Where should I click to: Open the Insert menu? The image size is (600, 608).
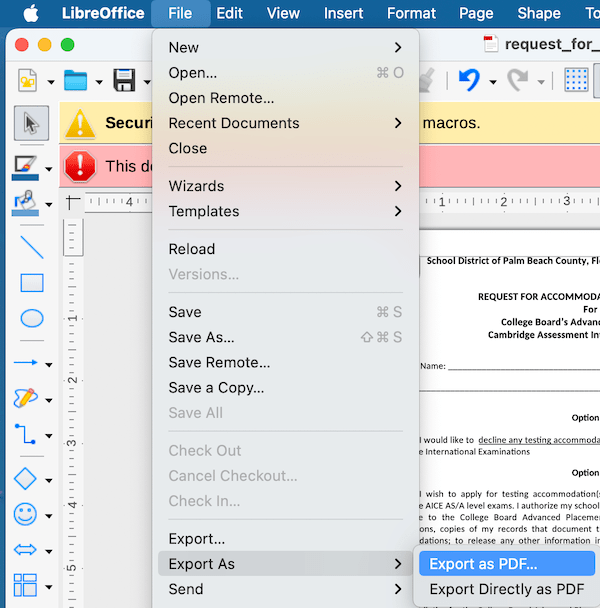[343, 13]
